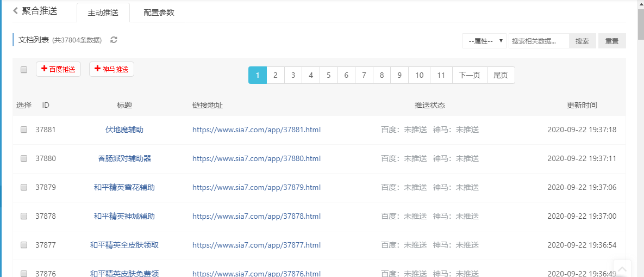Open URL https://www.sia7.com/app/37879.html

pyautogui.click(x=257, y=187)
